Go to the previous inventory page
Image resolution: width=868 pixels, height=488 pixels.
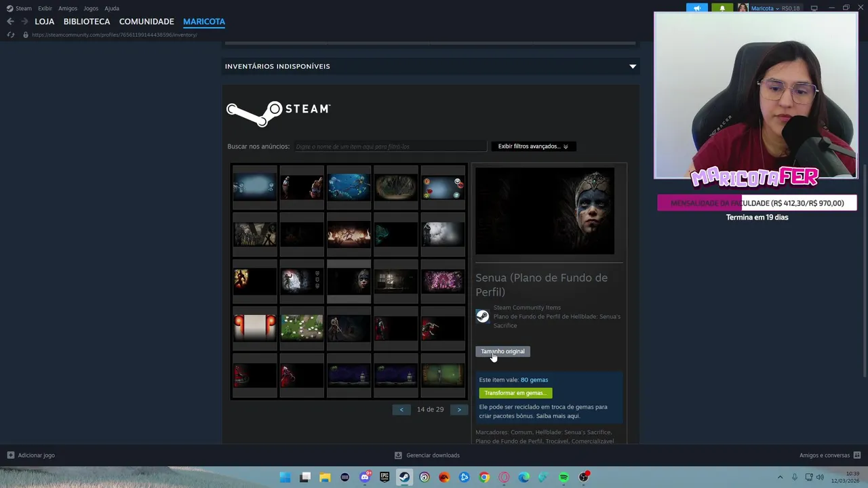pyautogui.click(x=401, y=409)
